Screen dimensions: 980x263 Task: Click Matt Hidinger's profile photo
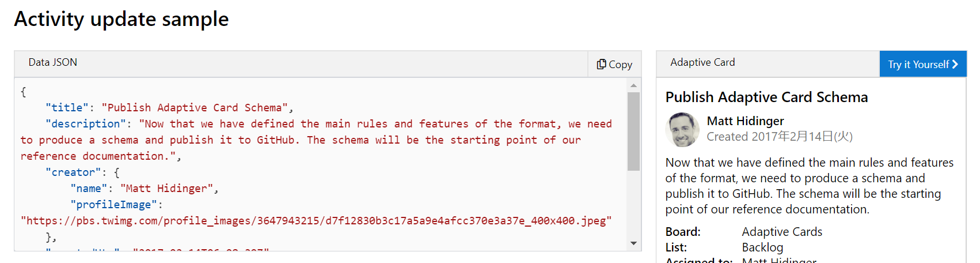(x=682, y=130)
